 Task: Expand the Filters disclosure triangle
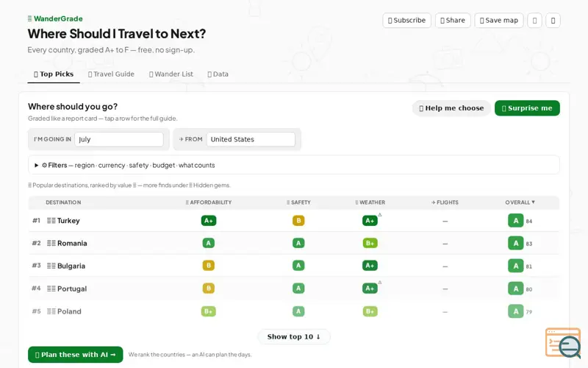click(36, 165)
